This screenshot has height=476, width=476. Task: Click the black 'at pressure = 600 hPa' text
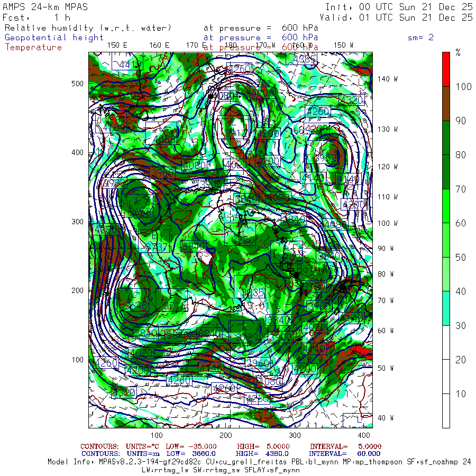pos(261,28)
